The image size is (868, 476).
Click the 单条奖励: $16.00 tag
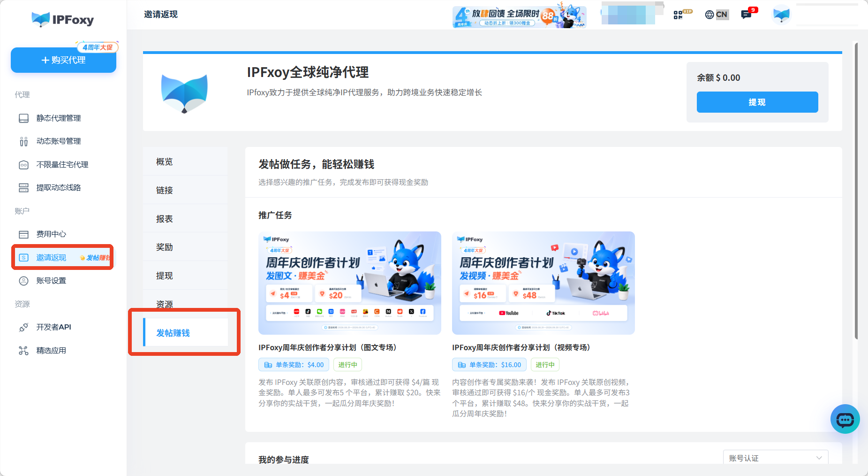click(490, 365)
